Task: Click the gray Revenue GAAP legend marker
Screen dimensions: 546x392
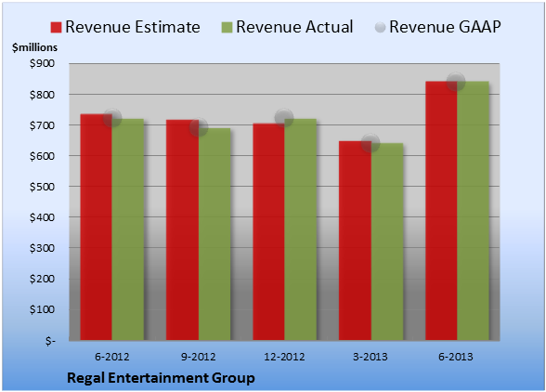Action: (380, 28)
